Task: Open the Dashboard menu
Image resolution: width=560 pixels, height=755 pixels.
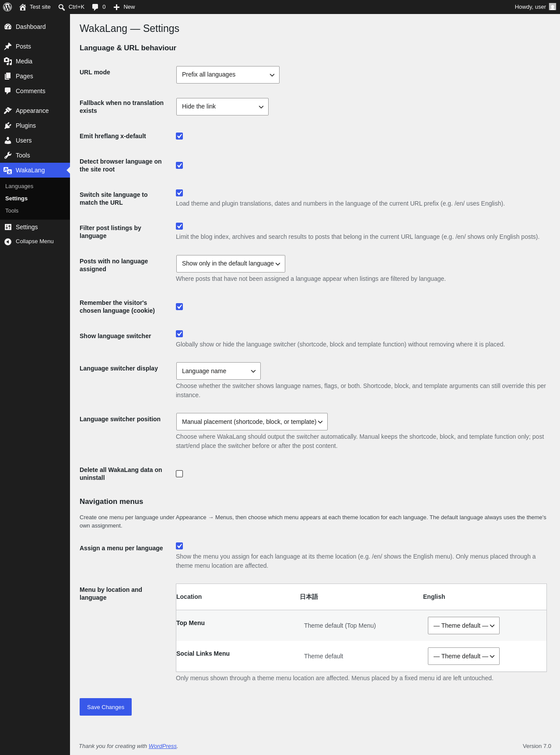Action: tap(35, 27)
